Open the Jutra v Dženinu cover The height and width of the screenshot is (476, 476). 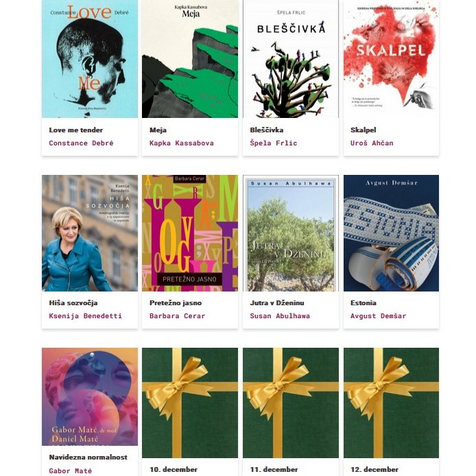click(291, 233)
